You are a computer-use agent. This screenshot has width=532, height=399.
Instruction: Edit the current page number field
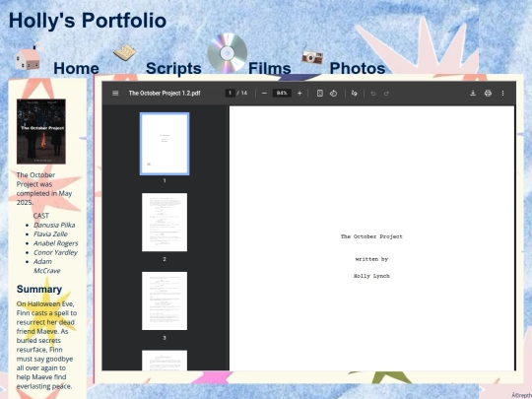point(230,93)
